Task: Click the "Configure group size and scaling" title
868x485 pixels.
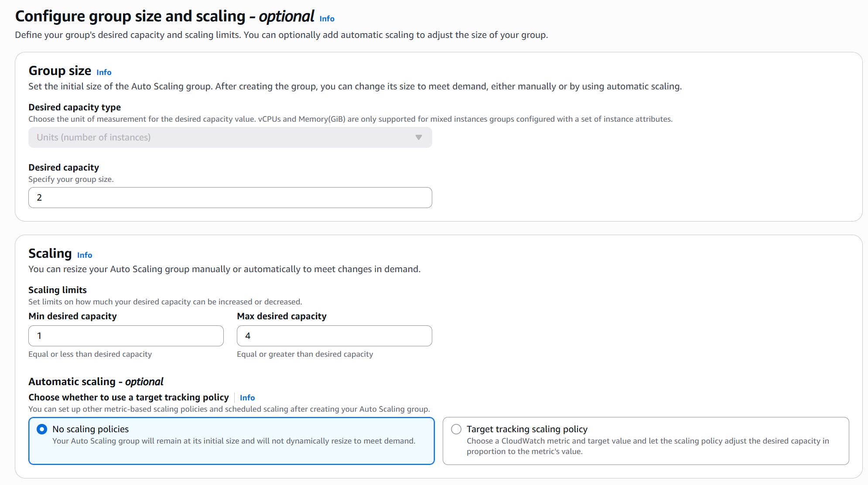Action: point(130,17)
